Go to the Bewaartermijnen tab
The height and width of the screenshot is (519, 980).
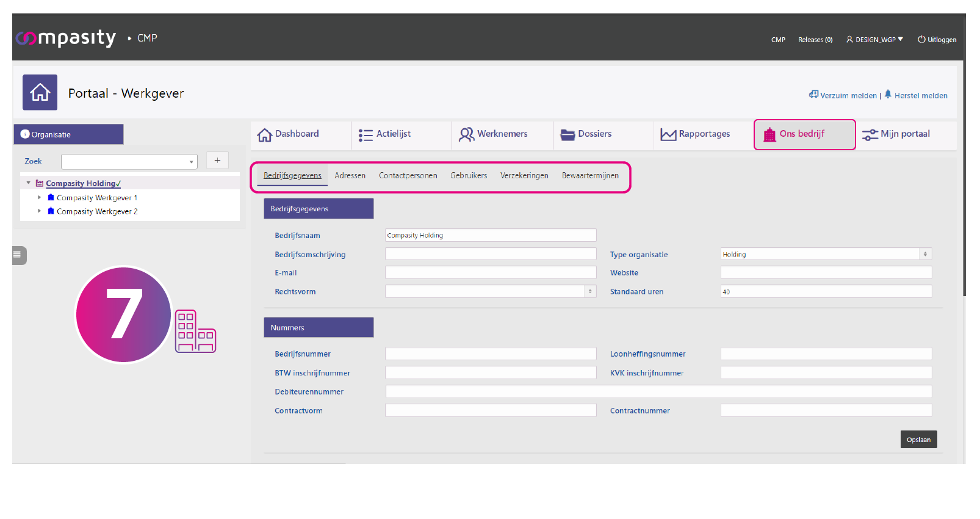coord(590,175)
